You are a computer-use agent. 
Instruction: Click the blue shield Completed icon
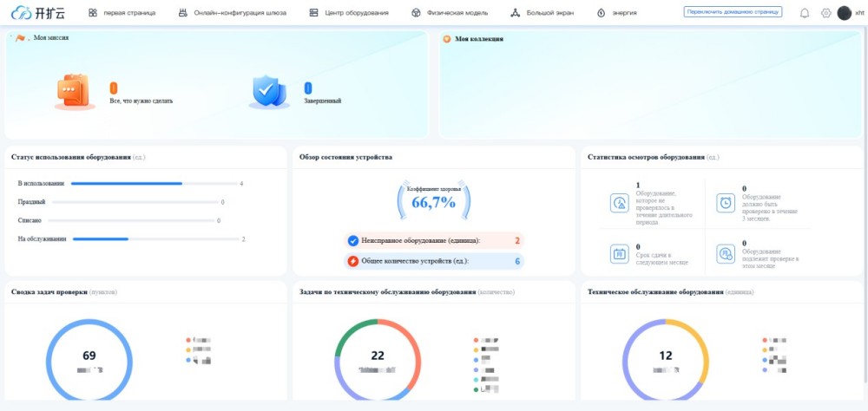coord(269,91)
